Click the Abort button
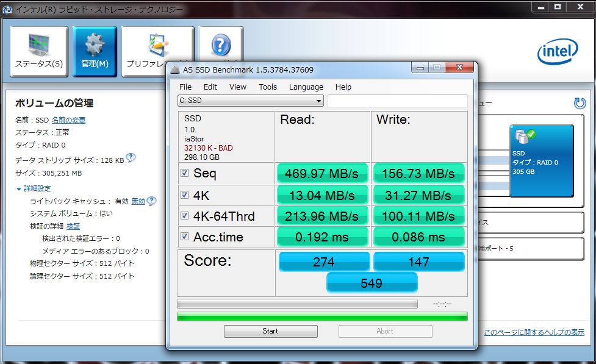The image size is (596, 364). click(x=385, y=331)
